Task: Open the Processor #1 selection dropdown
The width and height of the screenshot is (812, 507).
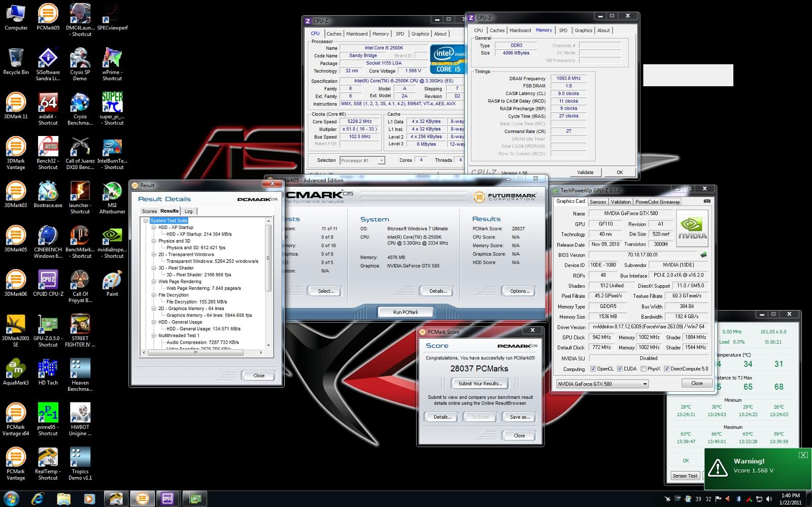Action: [362, 160]
